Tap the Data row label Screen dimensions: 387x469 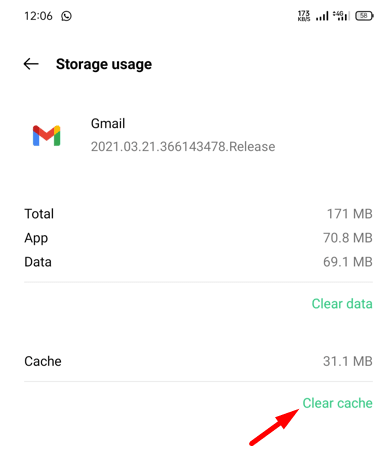coord(38,262)
